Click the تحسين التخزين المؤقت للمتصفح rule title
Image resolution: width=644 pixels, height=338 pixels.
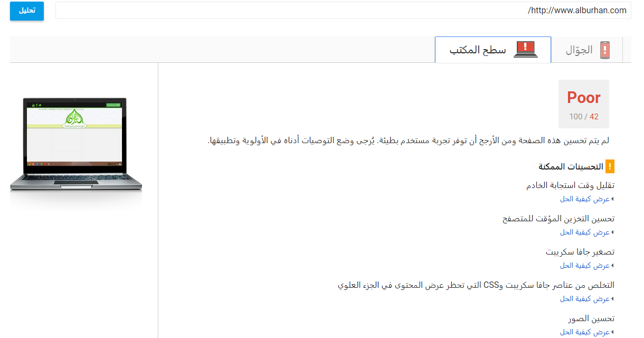[558, 219]
